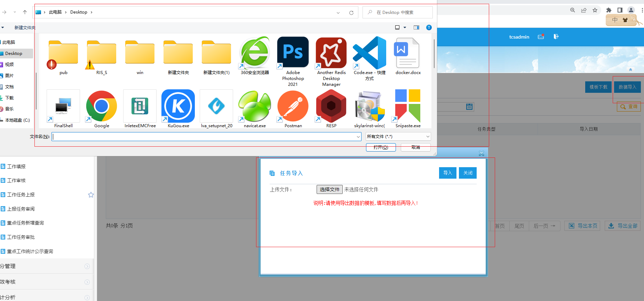Toggle browser side panel icon
Screen dimensions: 644x301
(620, 10)
